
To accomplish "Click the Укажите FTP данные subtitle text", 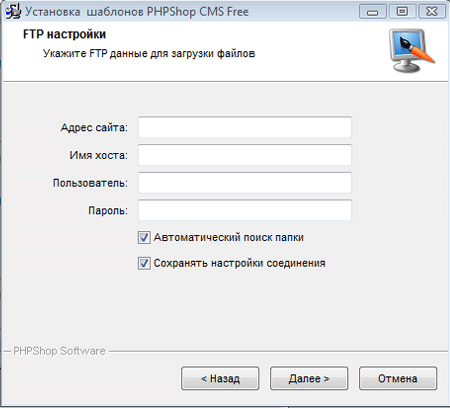I will pyautogui.click(x=149, y=53).
